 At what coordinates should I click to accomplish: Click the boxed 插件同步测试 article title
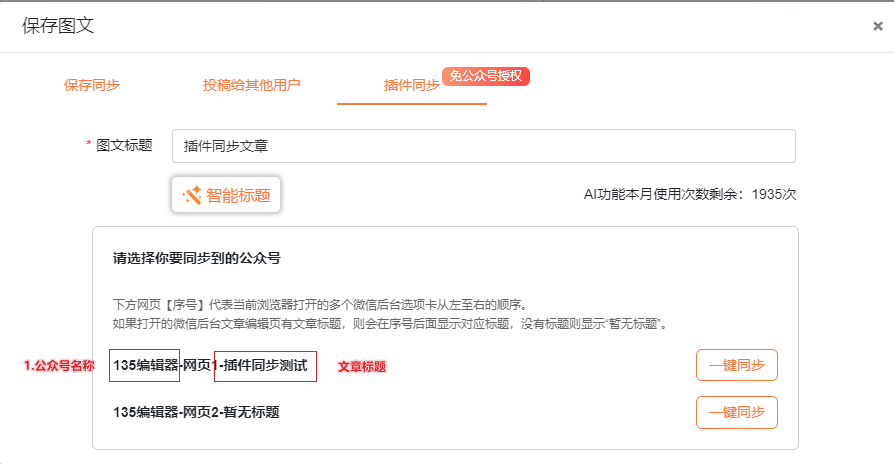265,366
